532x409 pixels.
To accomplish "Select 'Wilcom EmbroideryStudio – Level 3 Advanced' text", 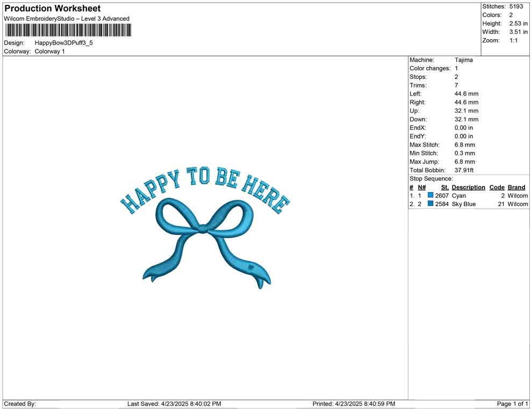I will point(67,19).
